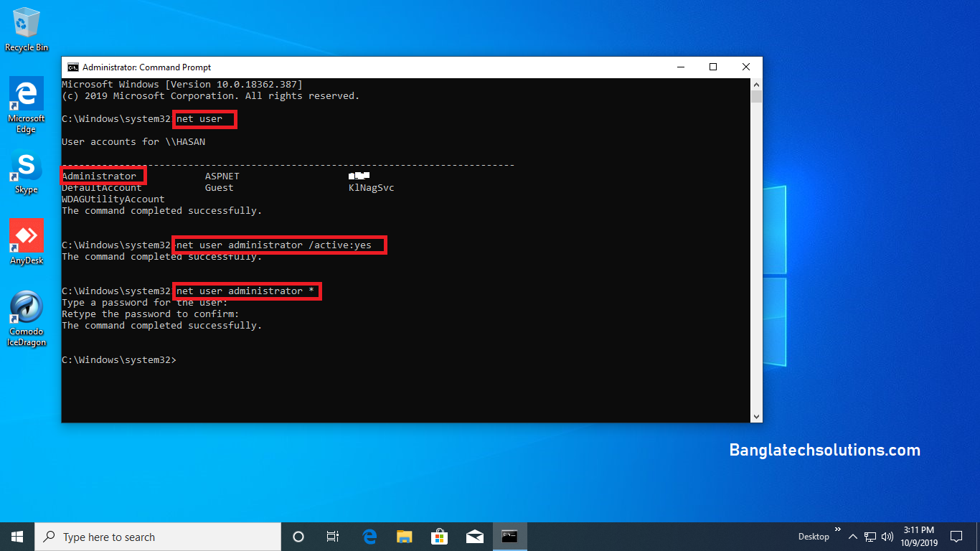
Task: Click the clock to open the calendar
Action: 919,536
